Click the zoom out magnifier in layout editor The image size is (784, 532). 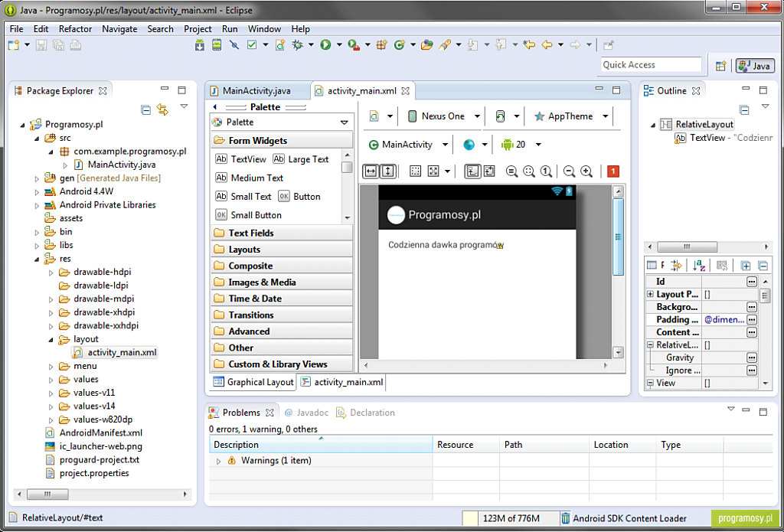(569, 171)
